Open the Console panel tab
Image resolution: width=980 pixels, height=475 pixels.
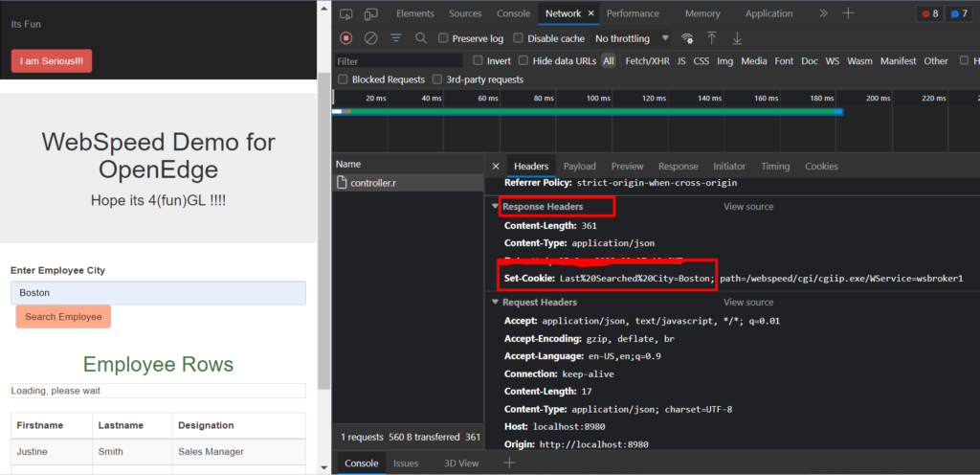[x=513, y=13]
